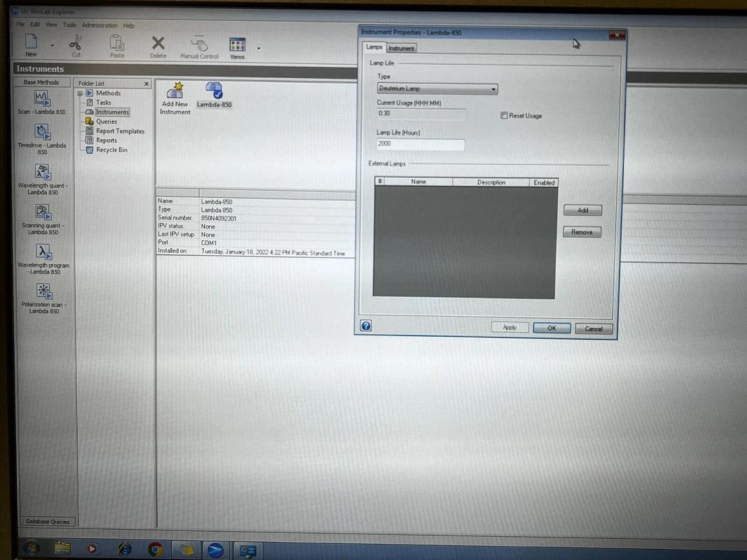Click the Database Queries button

tap(47, 521)
